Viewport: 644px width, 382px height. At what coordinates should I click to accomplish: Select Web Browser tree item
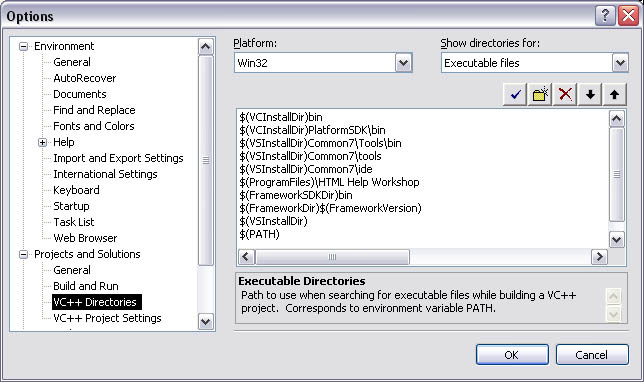coord(85,238)
